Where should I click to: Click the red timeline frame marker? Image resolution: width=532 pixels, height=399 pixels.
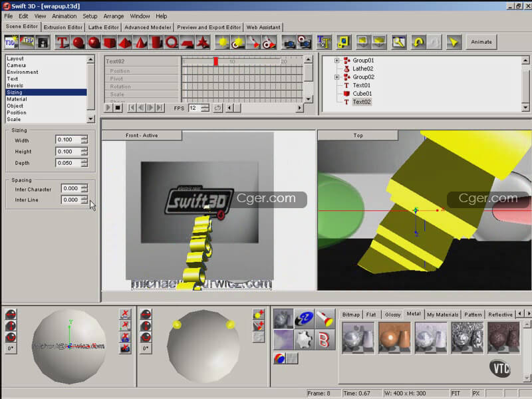point(215,61)
